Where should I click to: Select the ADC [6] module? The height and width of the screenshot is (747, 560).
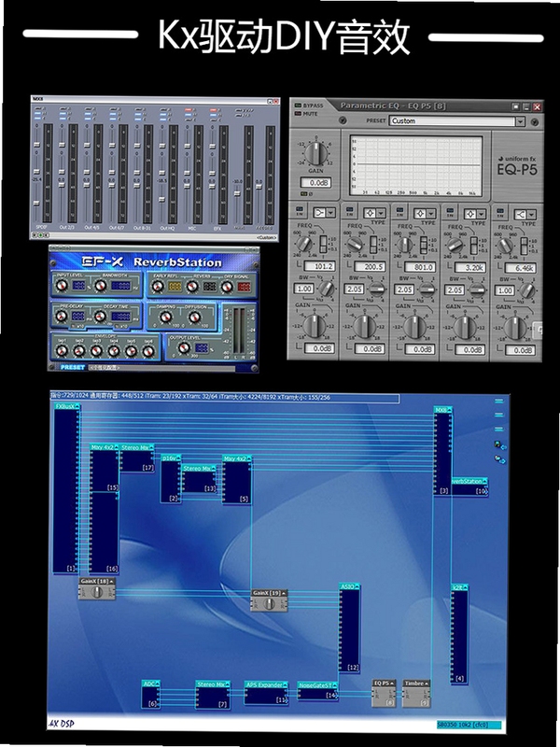[x=151, y=694]
